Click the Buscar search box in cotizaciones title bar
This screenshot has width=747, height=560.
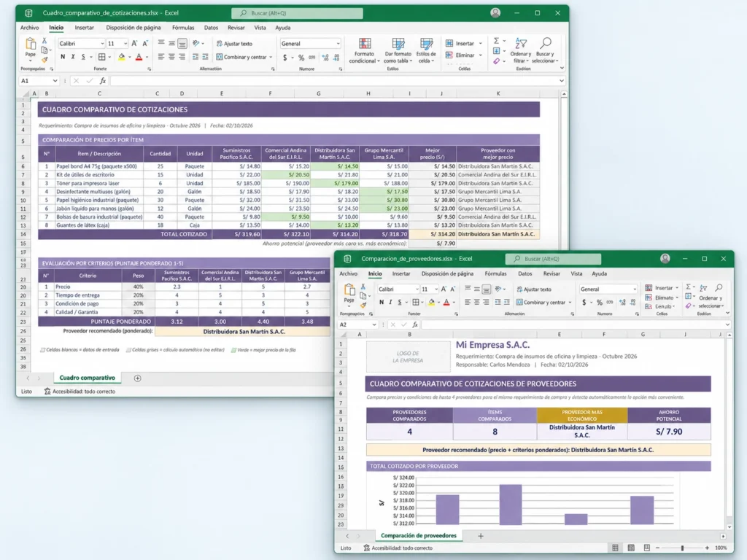click(x=298, y=13)
